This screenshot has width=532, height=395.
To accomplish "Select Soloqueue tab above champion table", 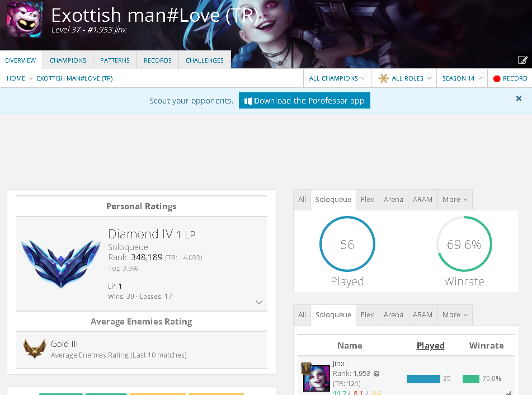I will tap(333, 315).
